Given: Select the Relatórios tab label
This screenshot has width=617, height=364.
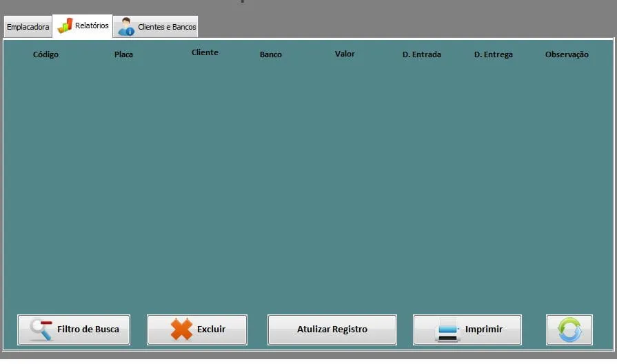Looking at the screenshot, I should (x=92, y=26).
